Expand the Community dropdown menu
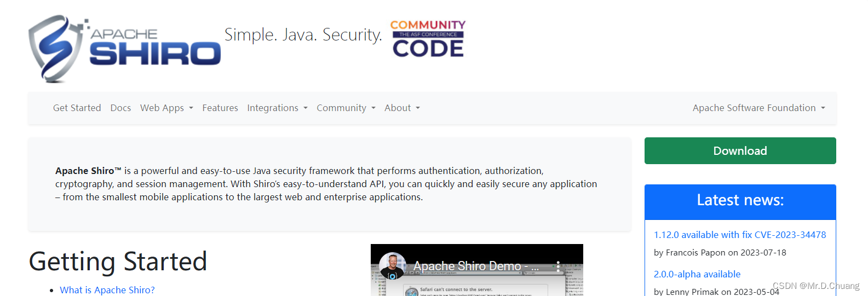This screenshot has height=296, width=868. point(346,108)
